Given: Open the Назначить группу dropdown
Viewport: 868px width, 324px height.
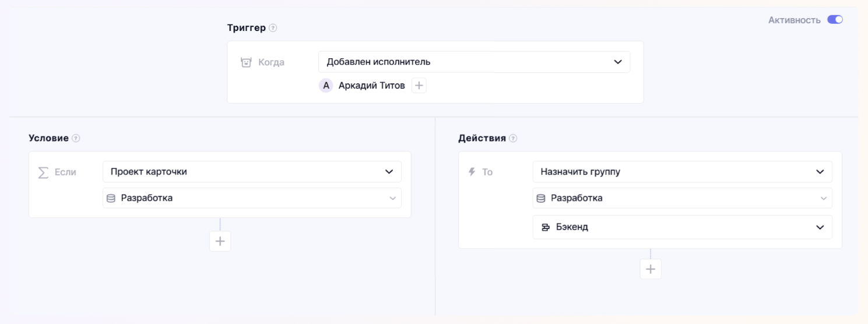Looking at the screenshot, I should 682,172.
